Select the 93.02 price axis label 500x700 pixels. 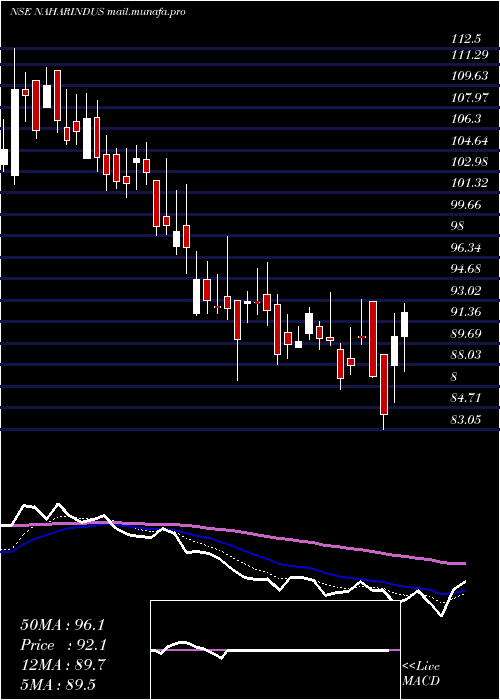467,290
